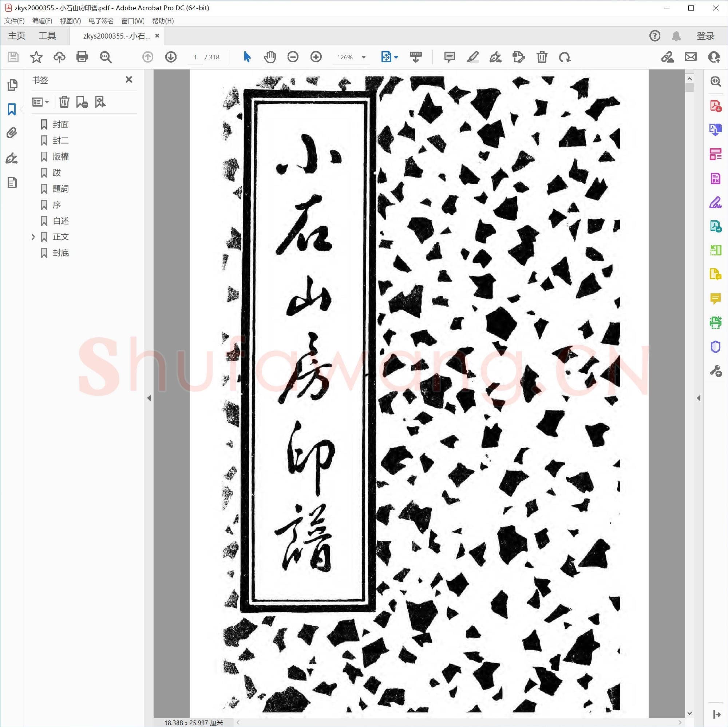Open the Protect tool in right pane
The width and height of the screenshot is (728, 727).
tap(715, 347)
